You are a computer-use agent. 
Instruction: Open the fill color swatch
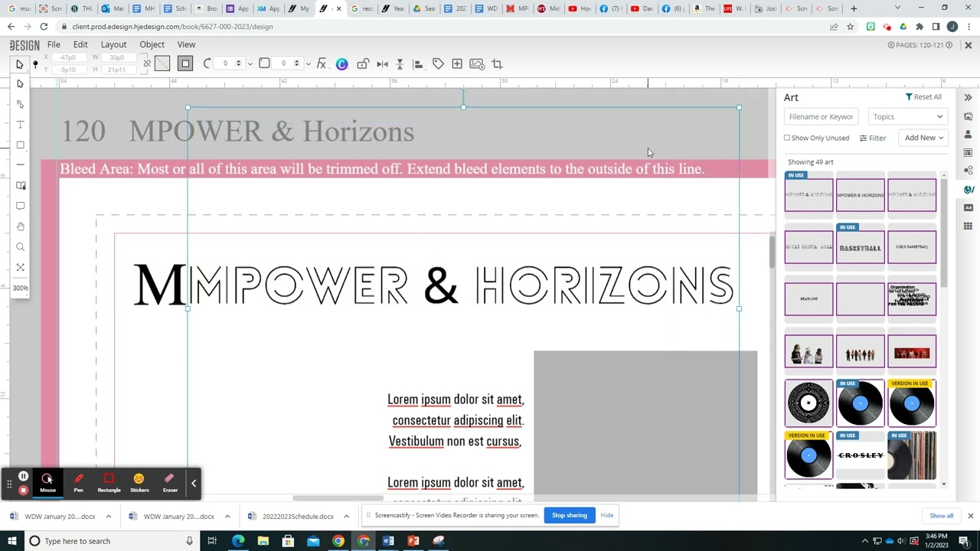[162, 64]
